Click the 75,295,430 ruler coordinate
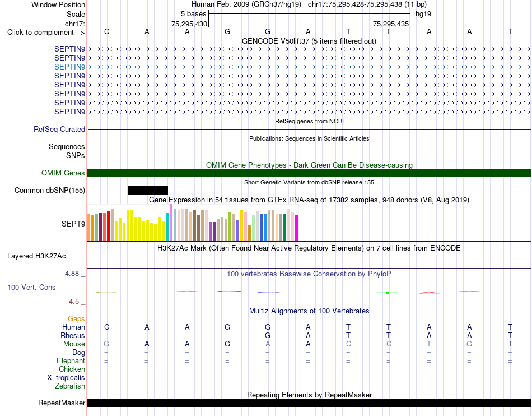 point(189,24)
